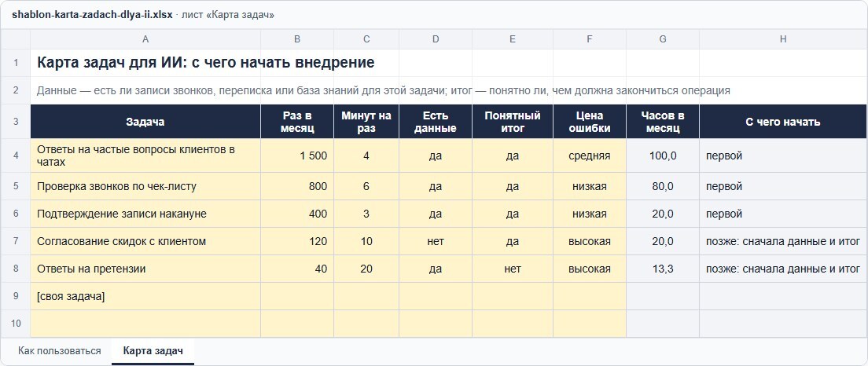Click the «Часов в месяц» header cell
The width and height of the screenshot is (868, 366).
click(663, 122)
